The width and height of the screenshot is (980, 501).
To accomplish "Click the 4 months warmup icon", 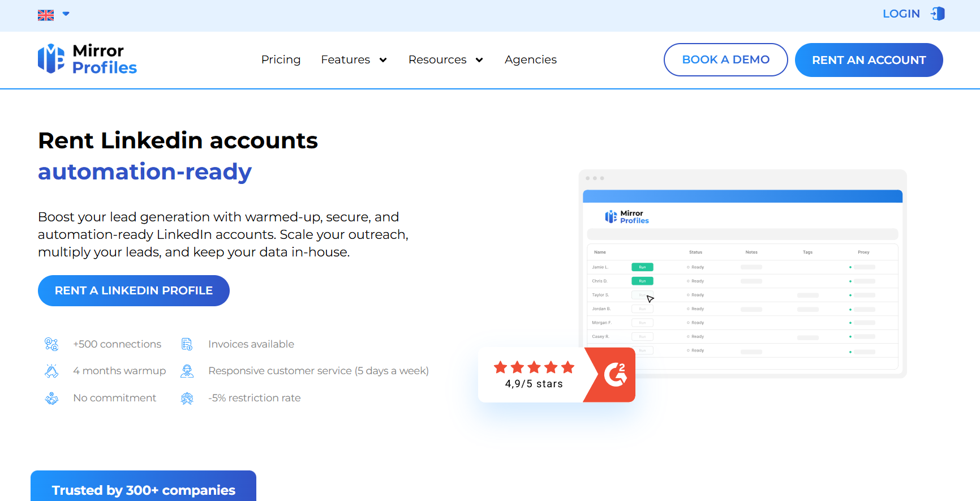I will 51,371.
